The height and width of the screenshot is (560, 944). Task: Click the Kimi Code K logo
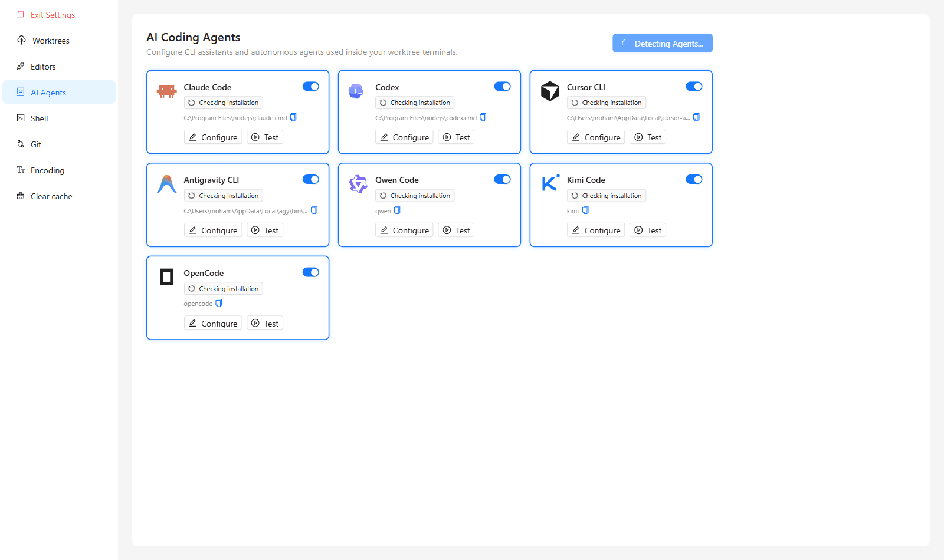pos(550,183)
